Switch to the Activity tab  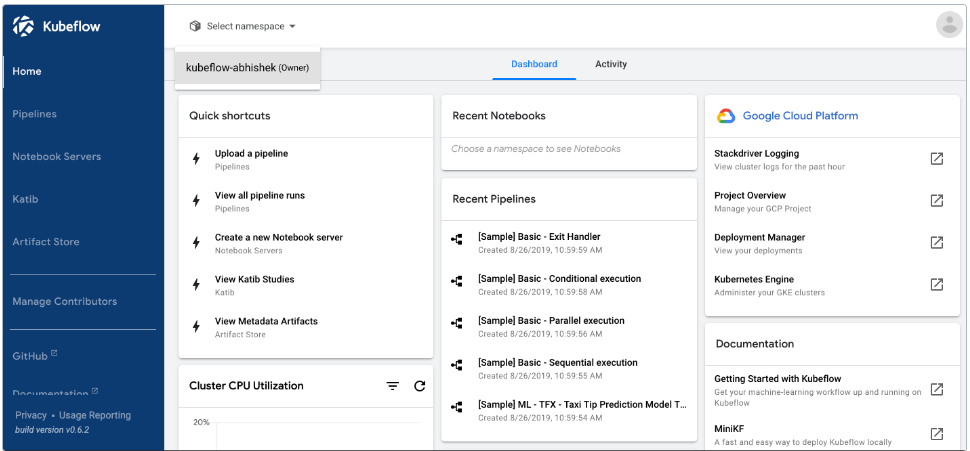611,64
